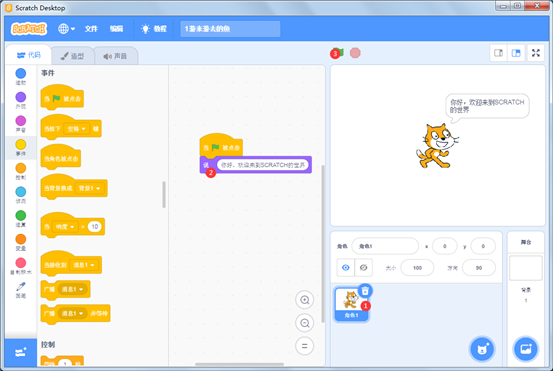
Task: Select the stage backdrop thumbnail
Action: [526, 268]
